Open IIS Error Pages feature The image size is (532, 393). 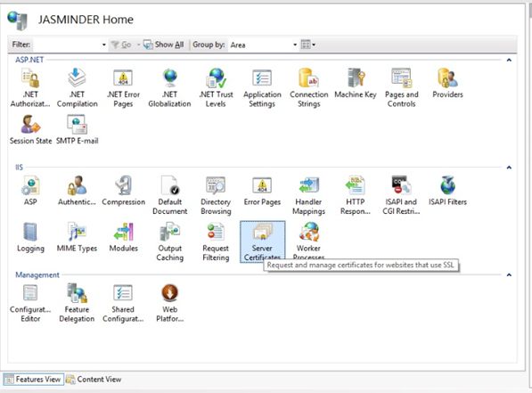click(262, 191)
